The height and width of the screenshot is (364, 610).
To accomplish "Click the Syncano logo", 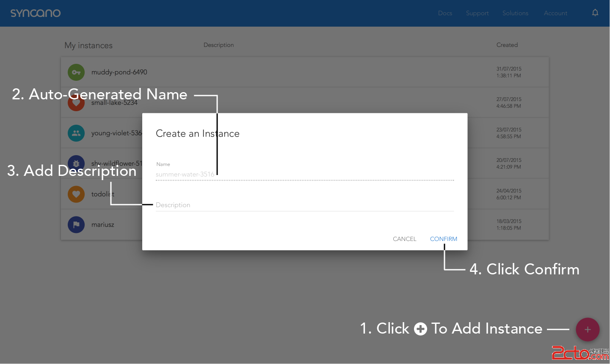I will click(36, 13).
